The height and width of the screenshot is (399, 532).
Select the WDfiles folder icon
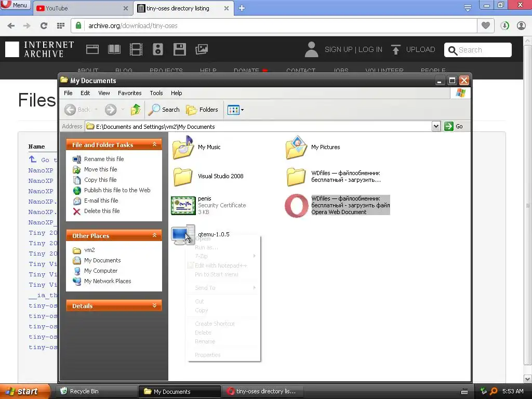[296, 177]
